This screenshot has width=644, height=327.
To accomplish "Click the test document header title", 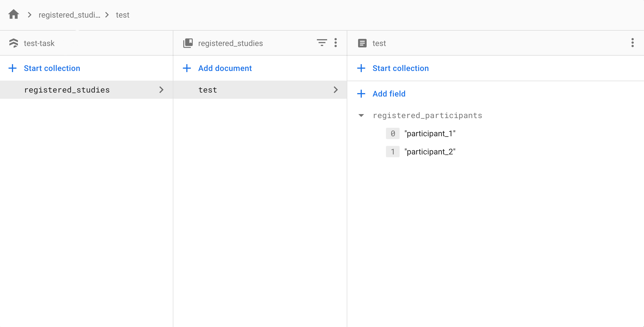I will coord(379,43).
